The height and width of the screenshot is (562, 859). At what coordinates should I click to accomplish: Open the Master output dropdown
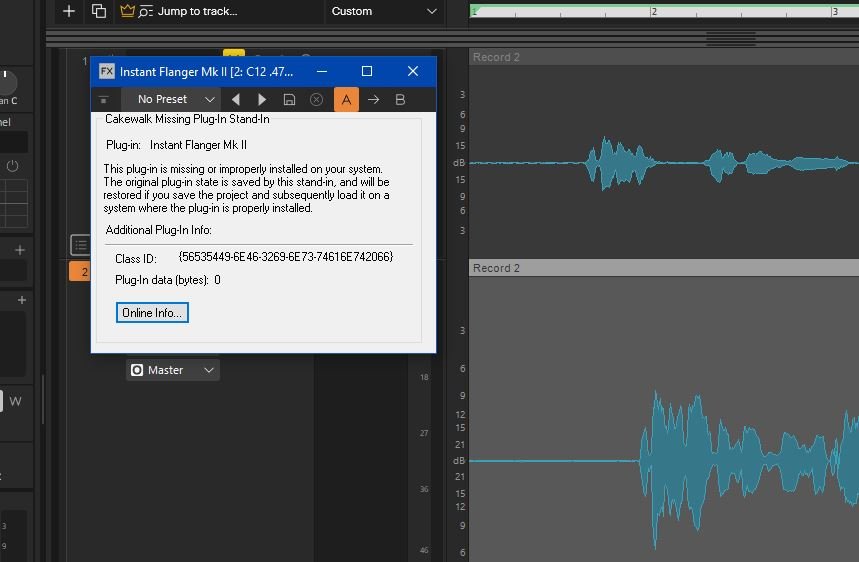click(172, 370)
